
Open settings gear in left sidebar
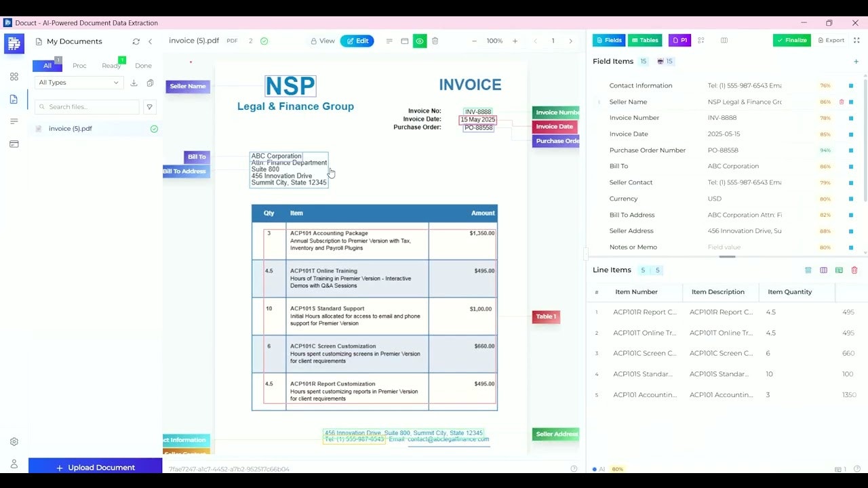tap(14, 442)
